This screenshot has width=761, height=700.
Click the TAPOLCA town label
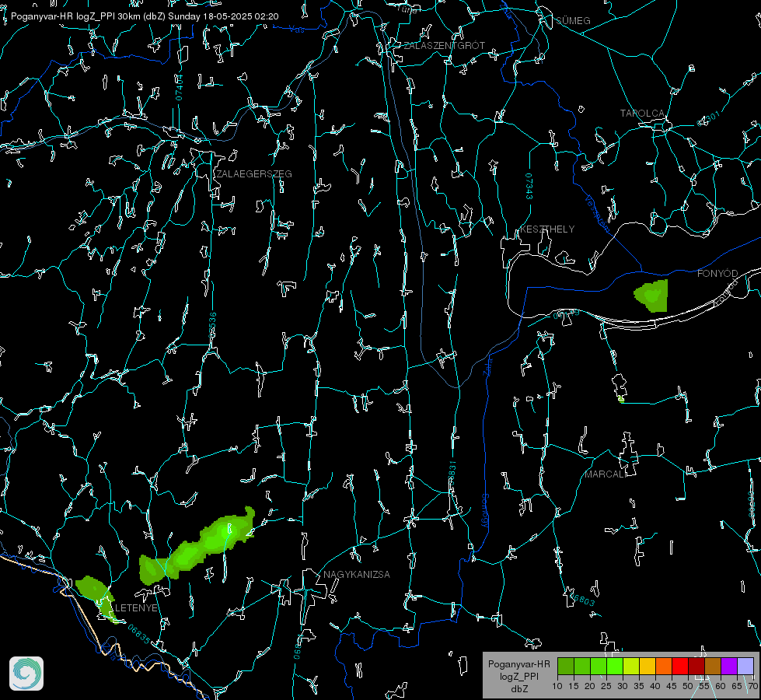pos(643,114)
